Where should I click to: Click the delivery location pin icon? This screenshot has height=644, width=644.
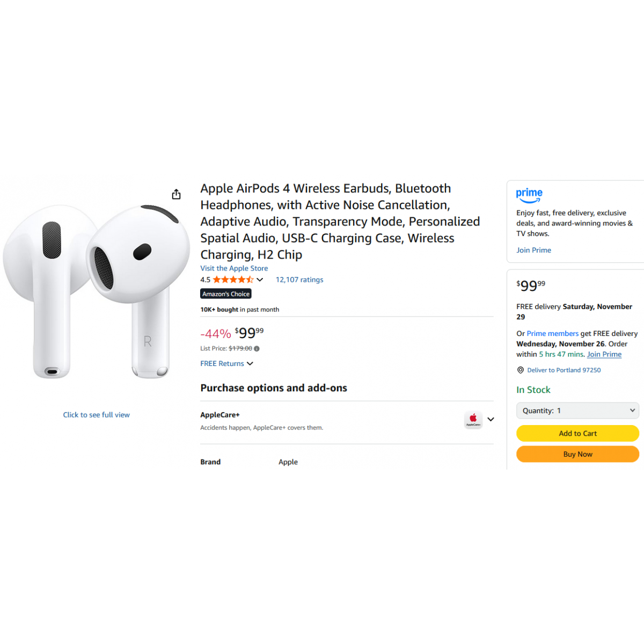[x=520, y=370]
